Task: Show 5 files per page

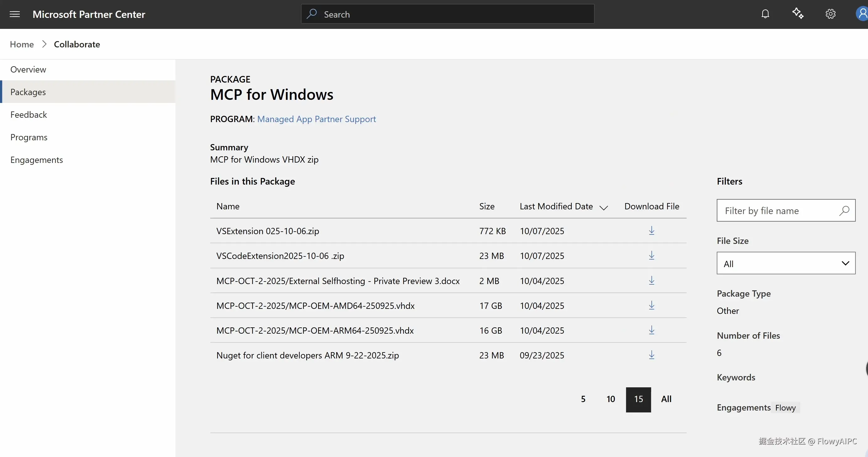Action: tap(583, 399)
